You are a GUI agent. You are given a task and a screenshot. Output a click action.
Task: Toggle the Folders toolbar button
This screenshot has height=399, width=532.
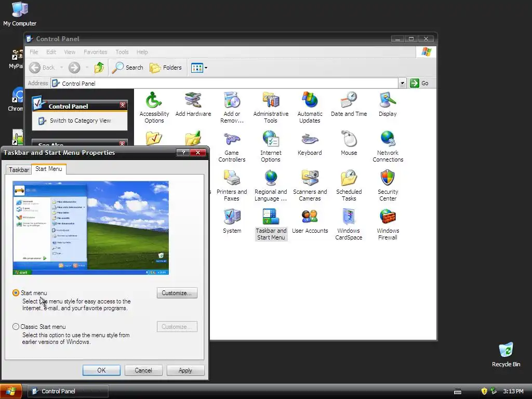pos(166,68)
